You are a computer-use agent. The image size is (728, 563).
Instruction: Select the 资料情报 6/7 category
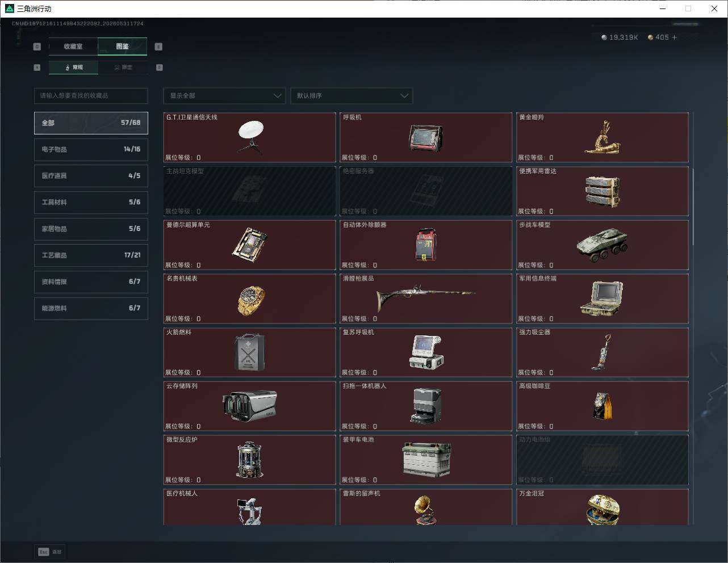point(91,281)
